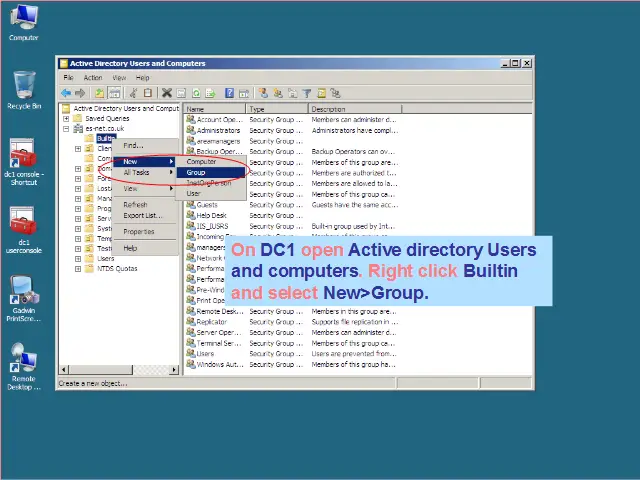640x480 pixels.
Task: Select the Help Desk group row
Action: tap(293, 216)
